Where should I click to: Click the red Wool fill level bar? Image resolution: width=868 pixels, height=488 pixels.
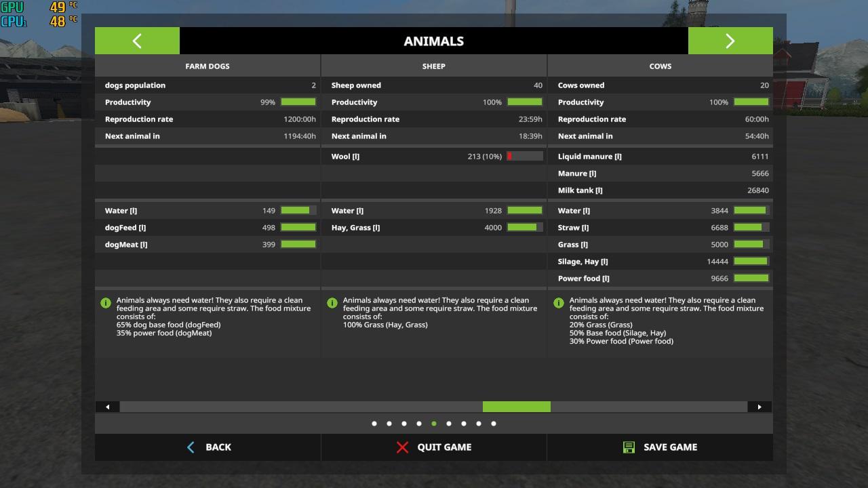[x=524, y=157]
